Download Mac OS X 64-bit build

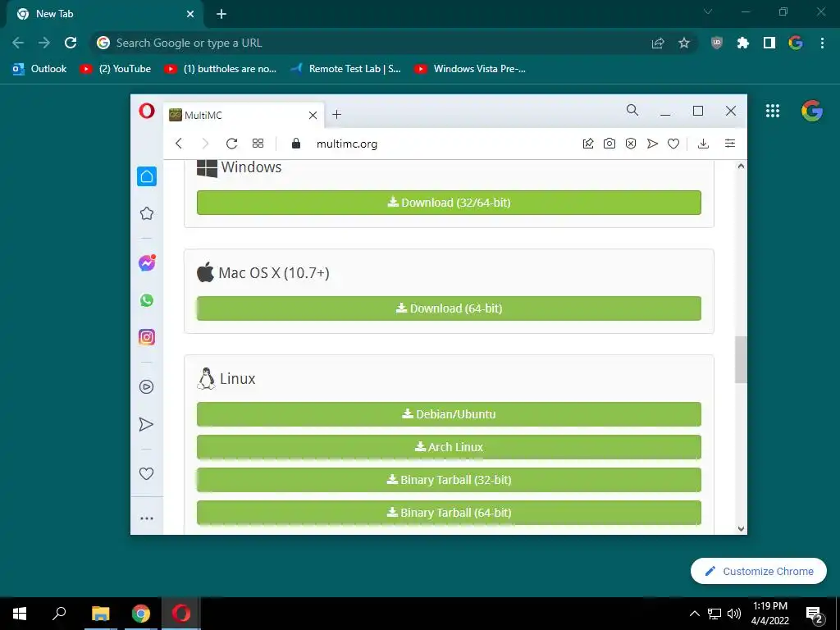point(449,308)
